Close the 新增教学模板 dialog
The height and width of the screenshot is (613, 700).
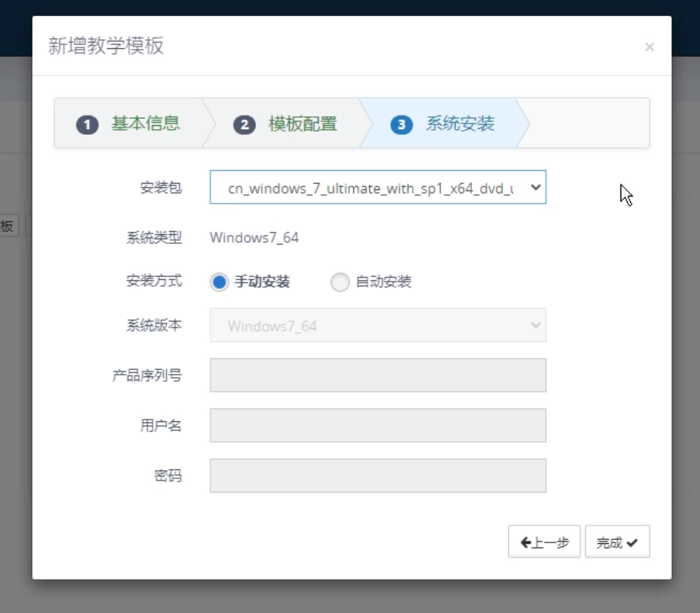pyautogui.click(x=649, y=47)
